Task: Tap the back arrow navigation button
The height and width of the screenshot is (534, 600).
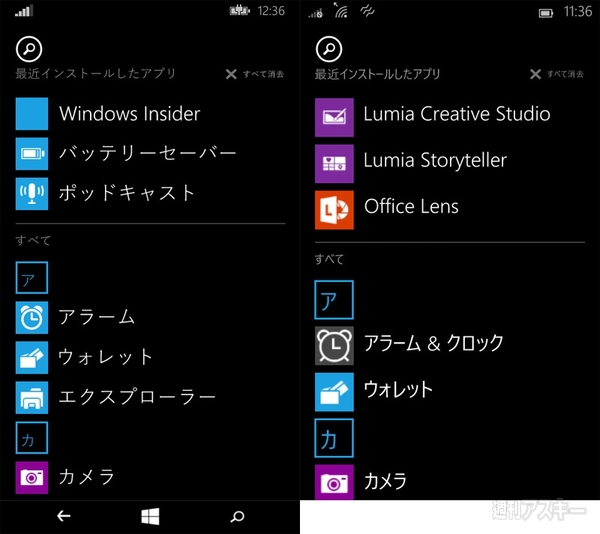Action: 64,516
